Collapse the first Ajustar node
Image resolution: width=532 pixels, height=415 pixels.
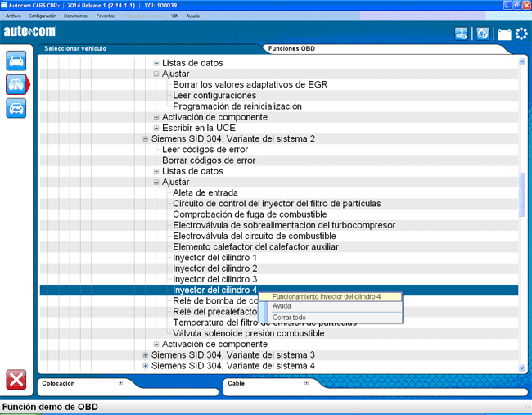coord(156,74)
